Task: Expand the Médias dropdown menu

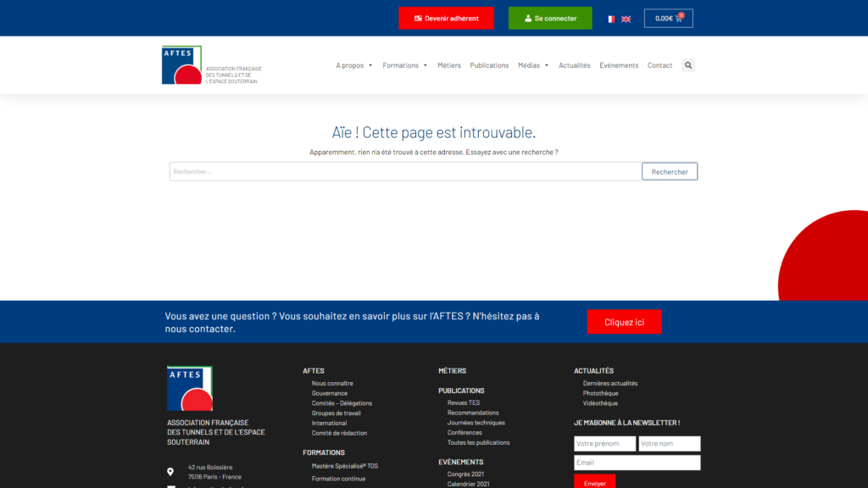Action: [533, 65]
